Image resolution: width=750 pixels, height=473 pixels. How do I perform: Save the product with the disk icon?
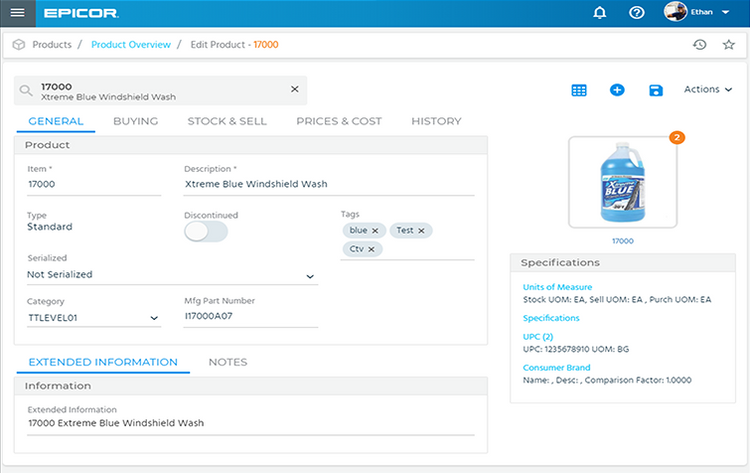(656, 90)
